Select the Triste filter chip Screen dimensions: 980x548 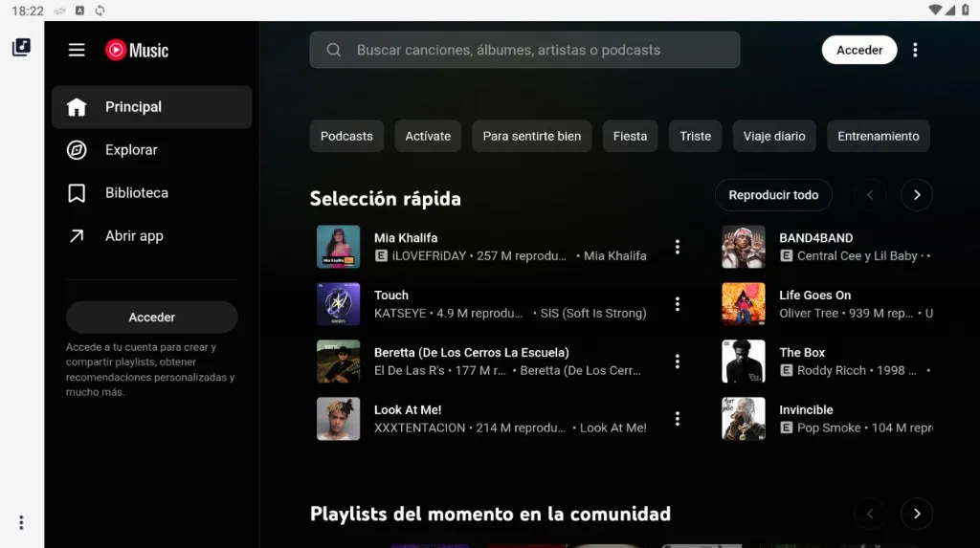point(696,136)
